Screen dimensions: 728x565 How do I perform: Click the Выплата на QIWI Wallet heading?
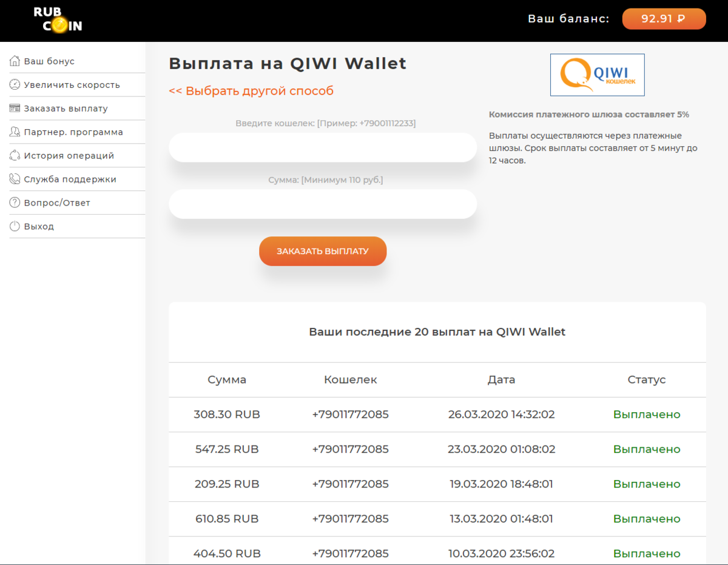coord(288,64)
